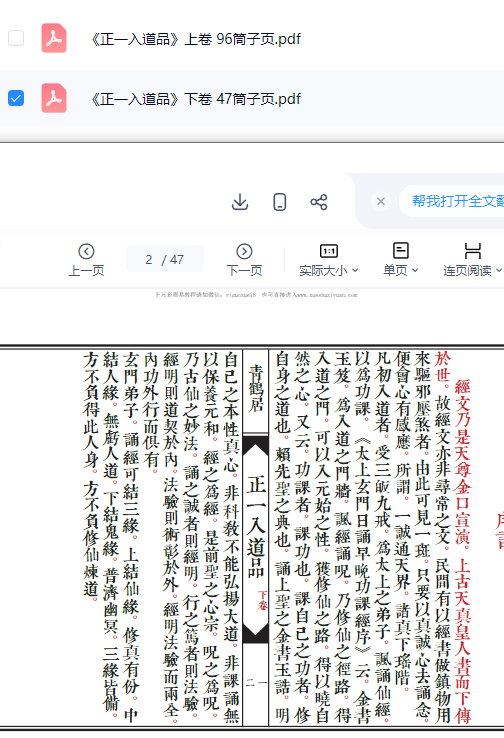Image resolution: width=504 pixels, height=738 pixels.
Task: Click PDF icon of 下卷 47筒子页 file
Action: [x=54, y=98]
